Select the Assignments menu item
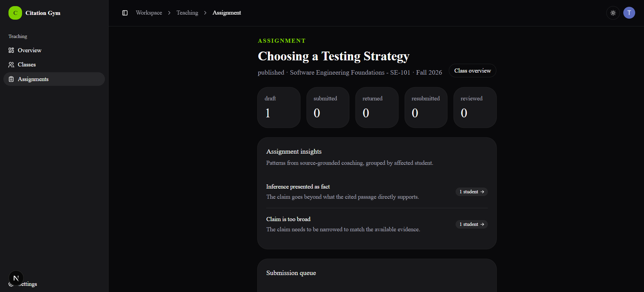The height and width of the screenshot is (292, 644). 54,79
